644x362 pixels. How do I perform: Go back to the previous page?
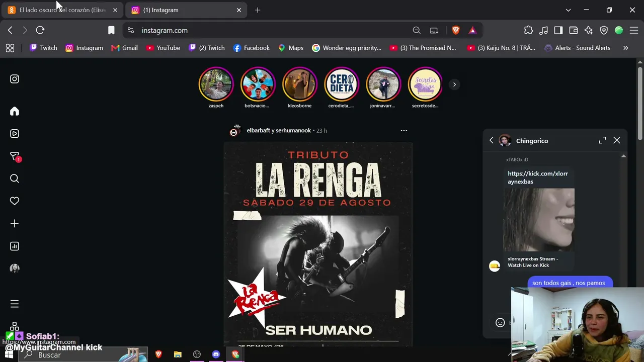coord(10,30)
